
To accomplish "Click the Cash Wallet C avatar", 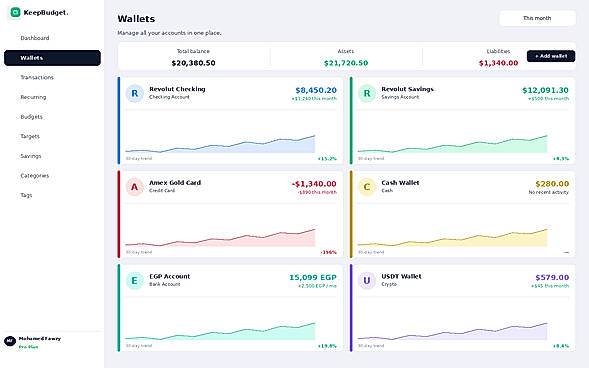I will point(367,187).
